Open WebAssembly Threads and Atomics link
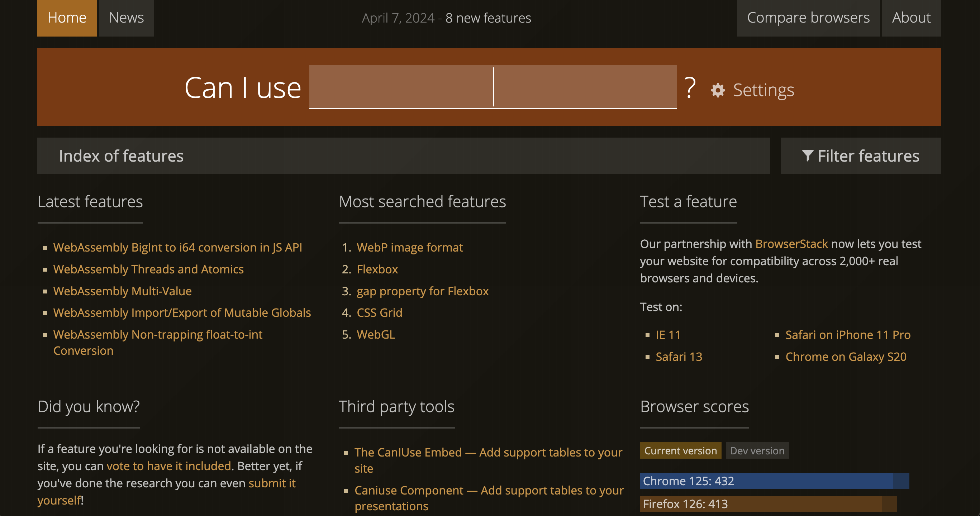This screenshot has width=980, height=516. click(x=148, y=269)
